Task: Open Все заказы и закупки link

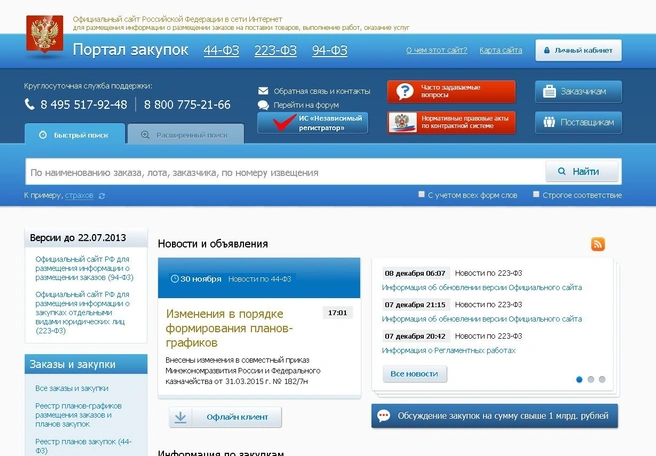Action: [72, 388]
